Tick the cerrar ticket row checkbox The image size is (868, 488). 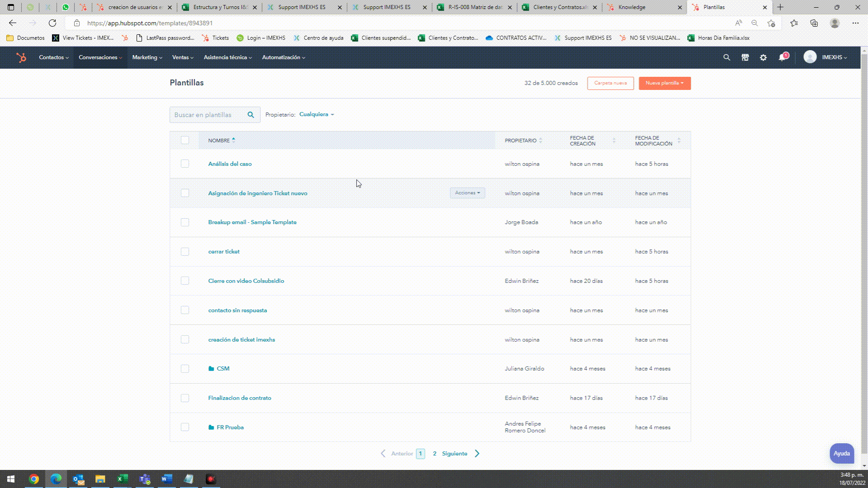[x=185, y=252]
